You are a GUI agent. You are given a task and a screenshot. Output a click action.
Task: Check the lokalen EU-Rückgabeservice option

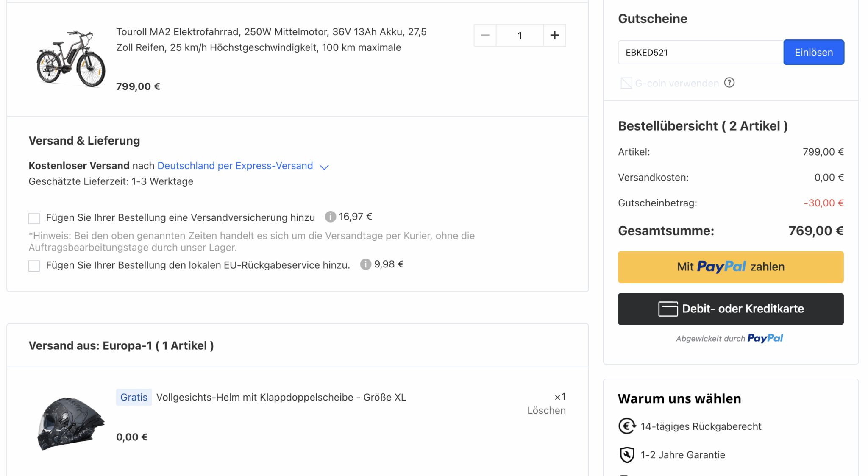(34, 266)
